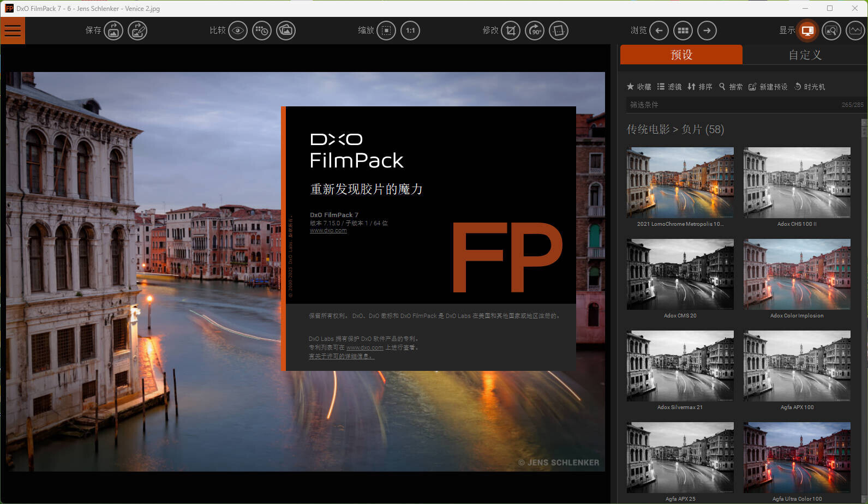Image resolution: width=868 pixels, height=504 pixels.
Task: Click the 265/285 preset count text
Action: pos(852,105)
